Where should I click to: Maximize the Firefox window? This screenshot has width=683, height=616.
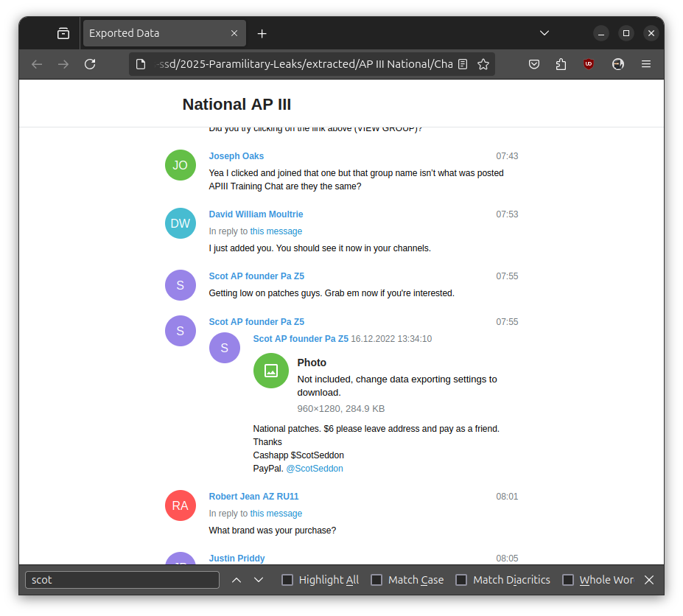pos(626,34)
